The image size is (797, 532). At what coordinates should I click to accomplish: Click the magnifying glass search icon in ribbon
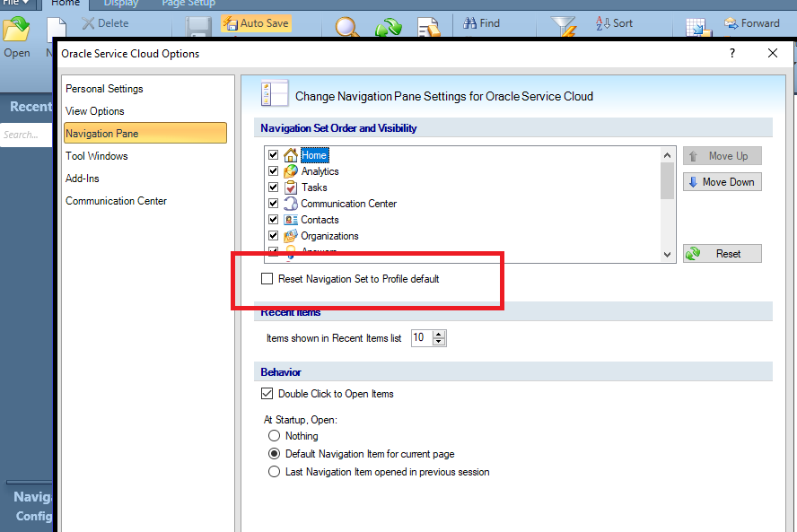click(x=347, y=27)
